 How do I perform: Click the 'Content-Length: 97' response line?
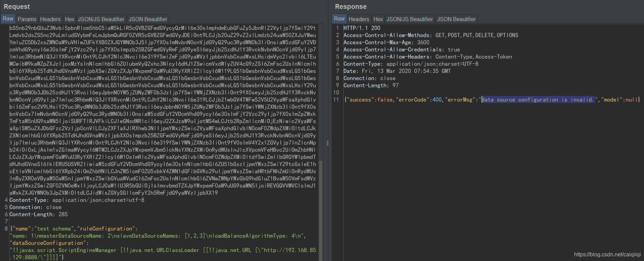coord(371,85)
